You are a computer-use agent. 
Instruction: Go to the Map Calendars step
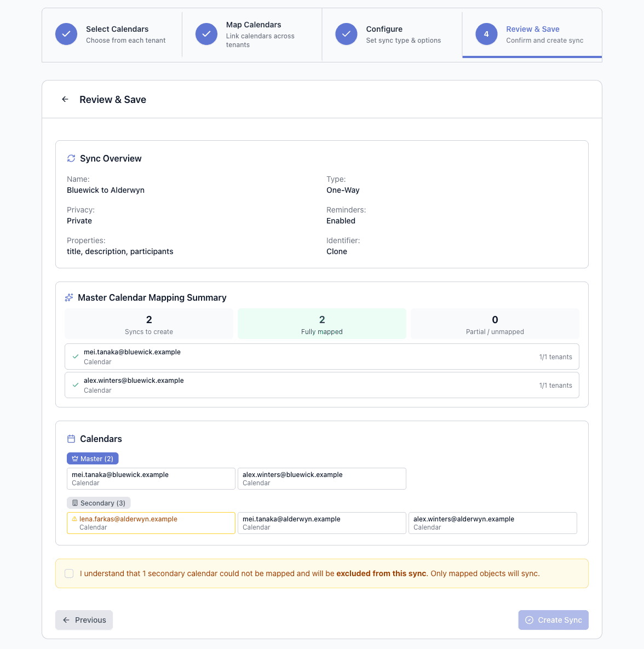click(252, 35)
